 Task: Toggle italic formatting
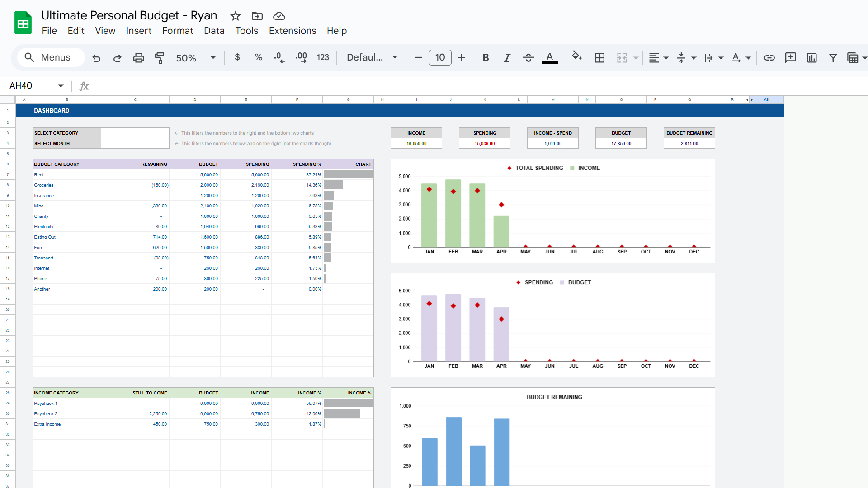(x=507, y=58)
